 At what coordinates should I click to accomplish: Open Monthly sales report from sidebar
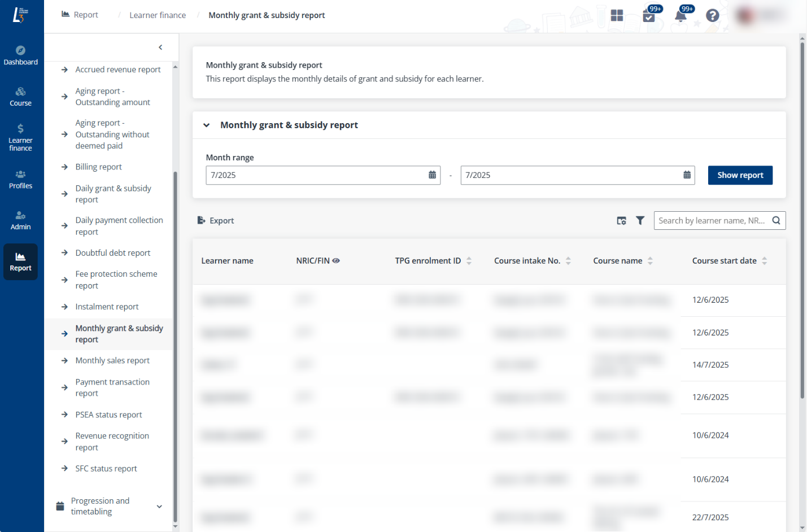(x=112, y=361)
